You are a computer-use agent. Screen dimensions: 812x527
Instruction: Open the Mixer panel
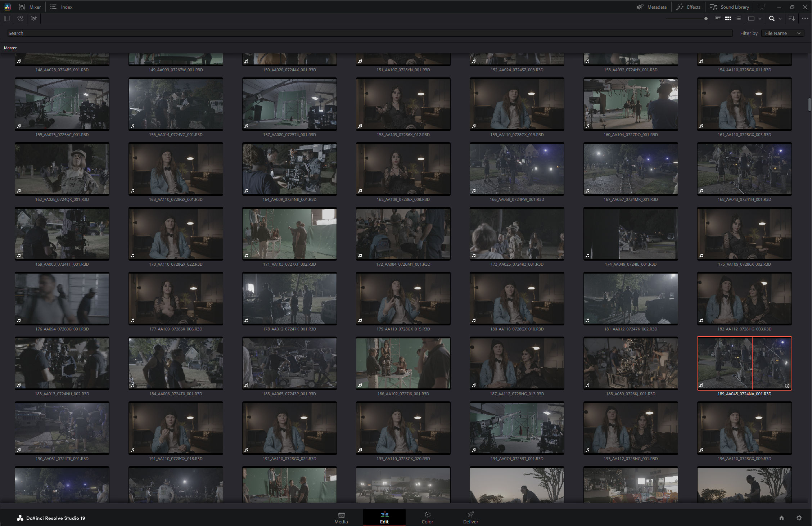[30, 7]
